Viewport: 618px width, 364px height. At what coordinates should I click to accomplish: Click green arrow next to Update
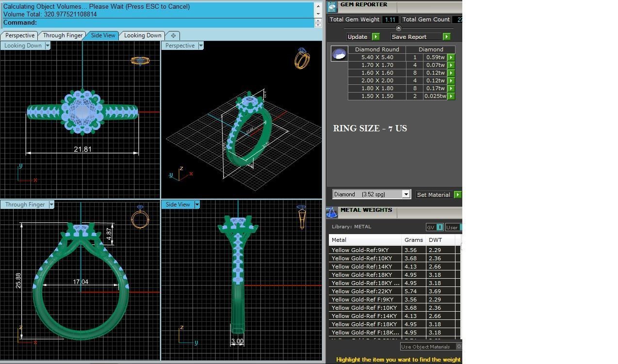coord(375,37)
